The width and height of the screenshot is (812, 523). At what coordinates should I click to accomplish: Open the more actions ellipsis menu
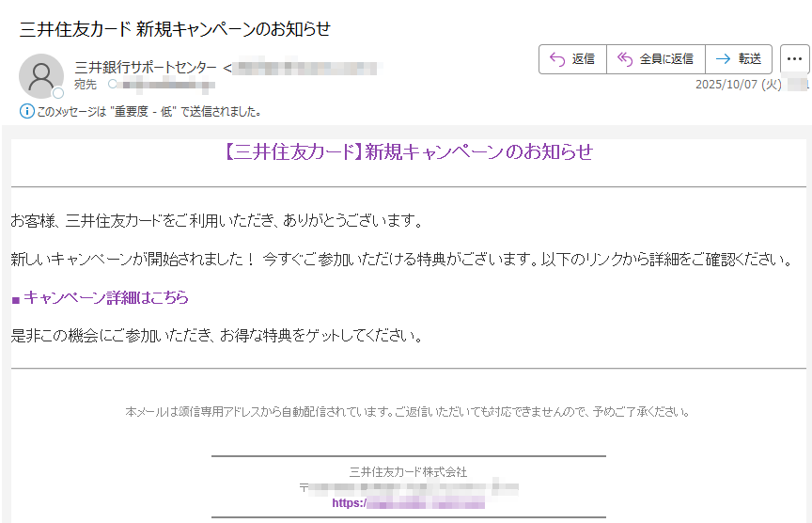(x=794, y=59)
